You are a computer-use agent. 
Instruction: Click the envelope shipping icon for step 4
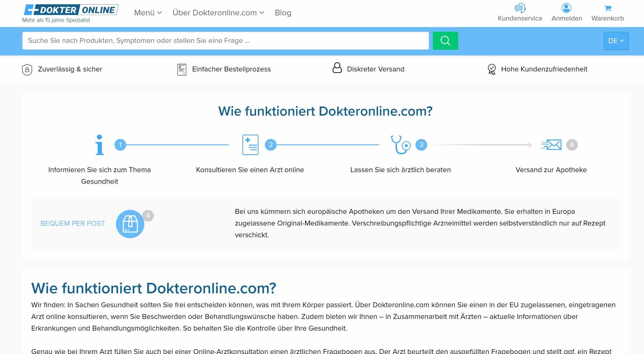pos(551,145)
